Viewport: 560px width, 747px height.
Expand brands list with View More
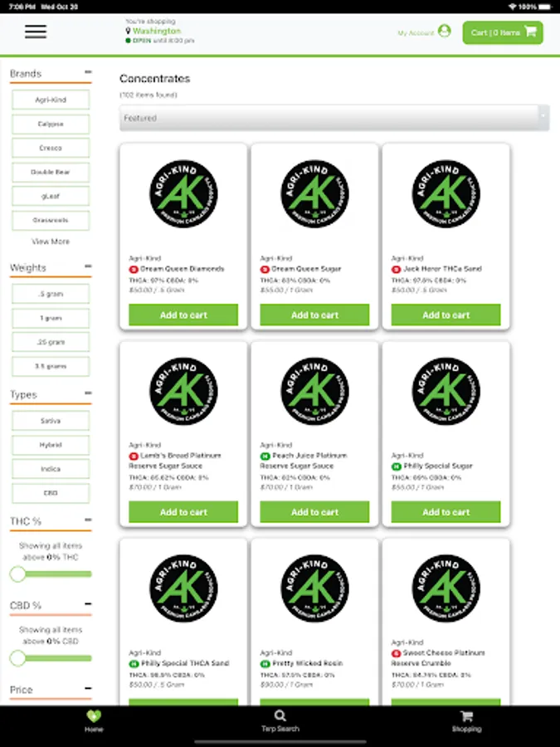point(51,242)
